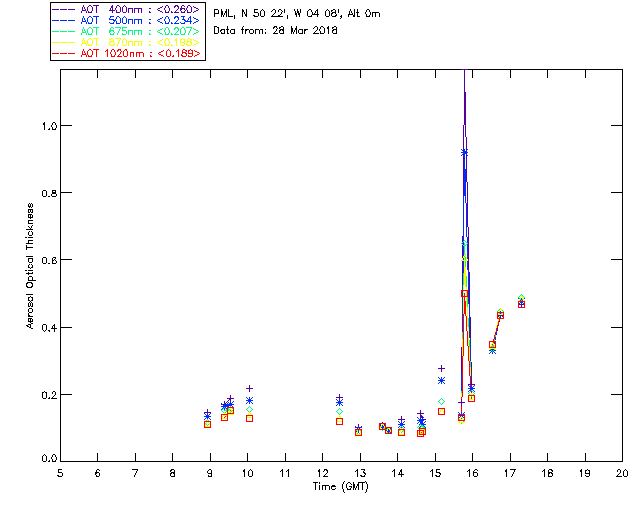The image size is (640, 512).
Task: Click the x-axis tick label 5
Action: 60,473
